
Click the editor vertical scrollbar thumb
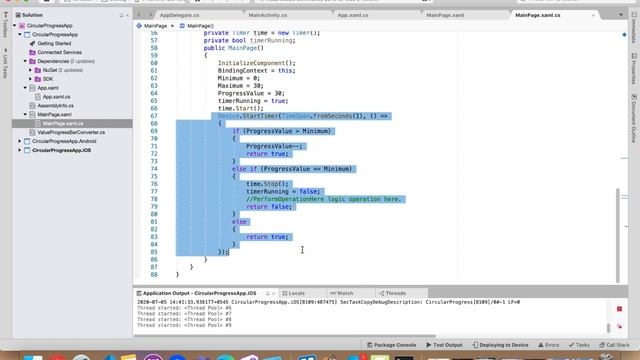[x=618, y=235]
